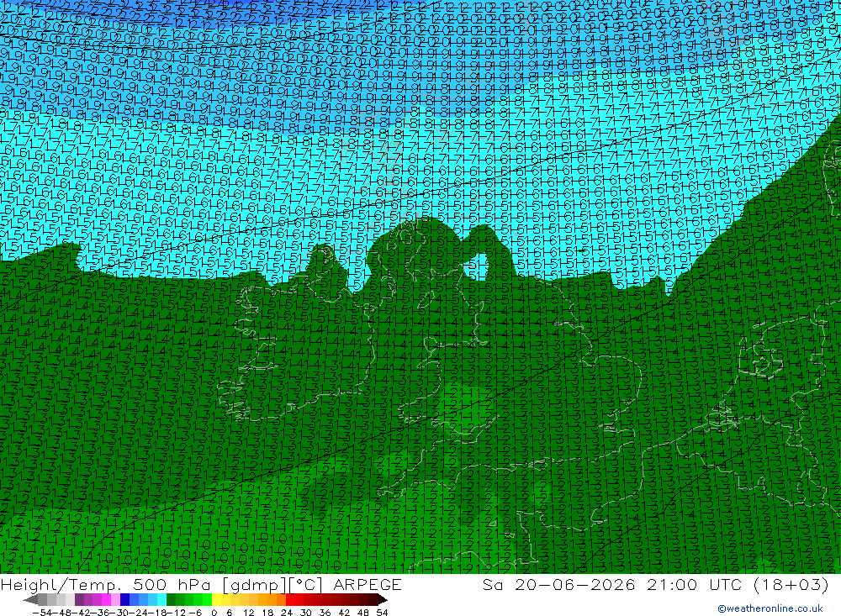Click the "24" tick label without a minus sign
This screenshot has width=841, height=616.
point(287,612)
